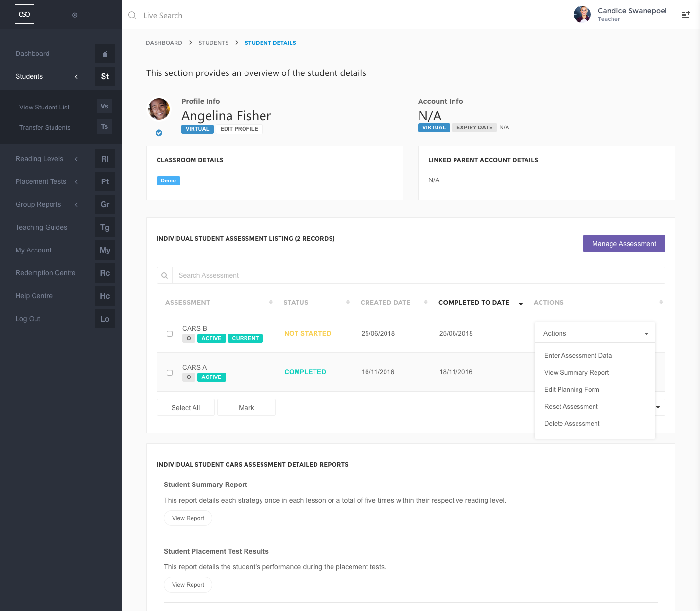Click the sidebar pin circle icon
Screen dimensions: 700x611
click(x=75, y=15)
